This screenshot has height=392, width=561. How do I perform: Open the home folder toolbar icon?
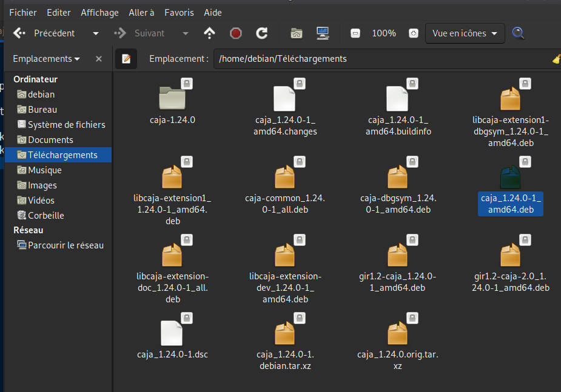click(296, 33)
